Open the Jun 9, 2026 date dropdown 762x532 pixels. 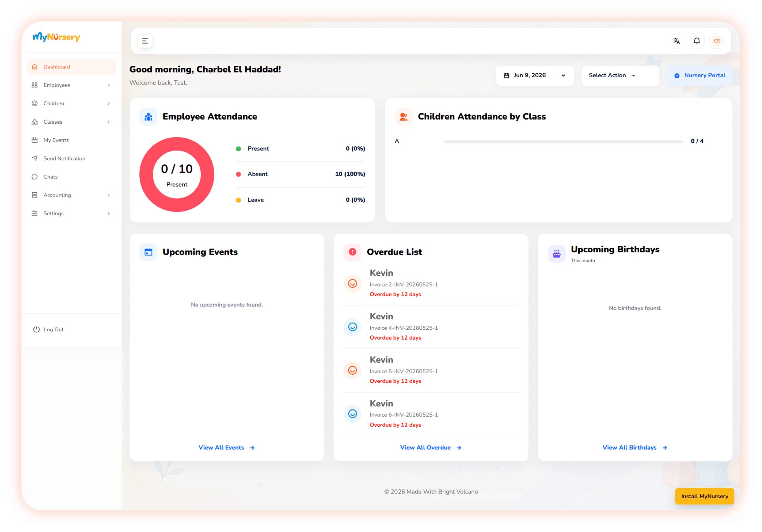pos(535,75)
